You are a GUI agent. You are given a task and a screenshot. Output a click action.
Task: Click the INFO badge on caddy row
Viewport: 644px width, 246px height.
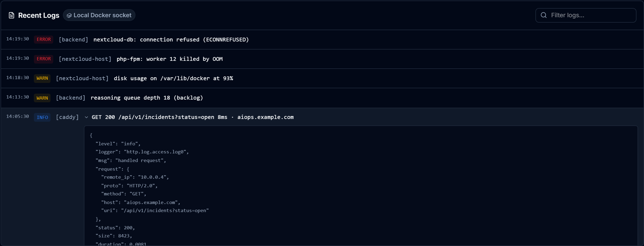pos(42,117)
